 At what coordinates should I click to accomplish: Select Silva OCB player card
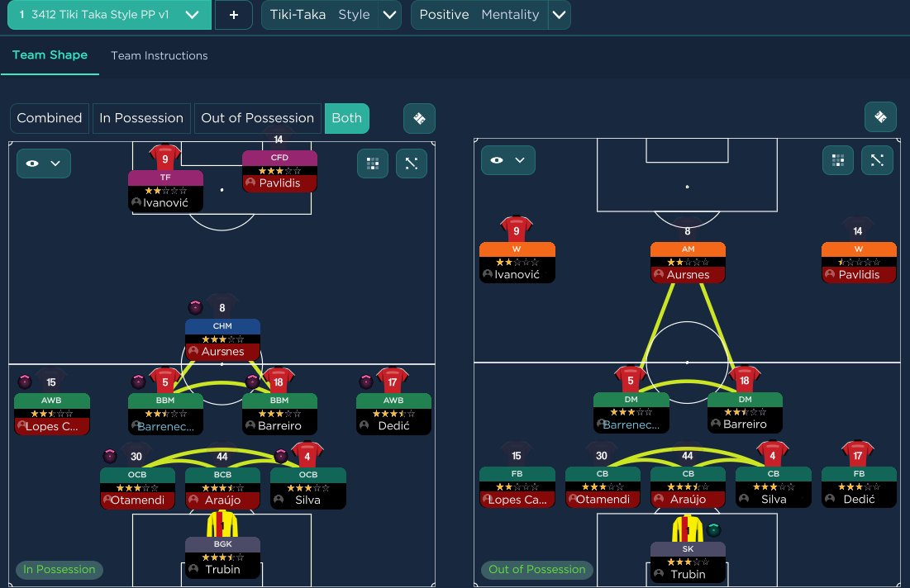pyautogui.click(x=307, y=488)
